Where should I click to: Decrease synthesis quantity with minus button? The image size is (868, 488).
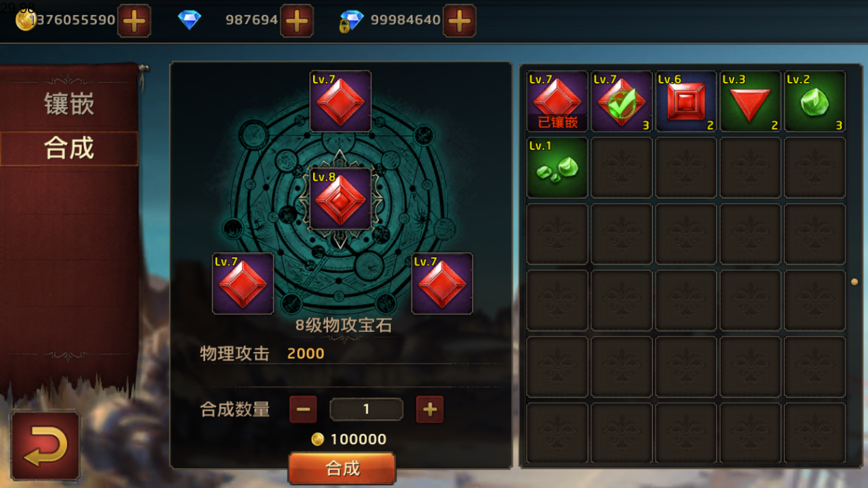coord(303,409)
